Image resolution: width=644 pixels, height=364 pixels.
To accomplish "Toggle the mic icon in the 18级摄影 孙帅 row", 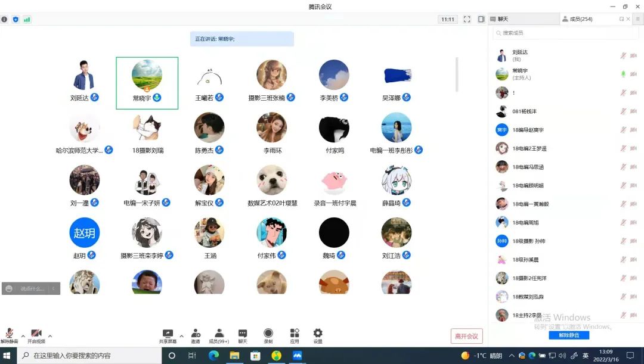I will click(x=624, y=241).
